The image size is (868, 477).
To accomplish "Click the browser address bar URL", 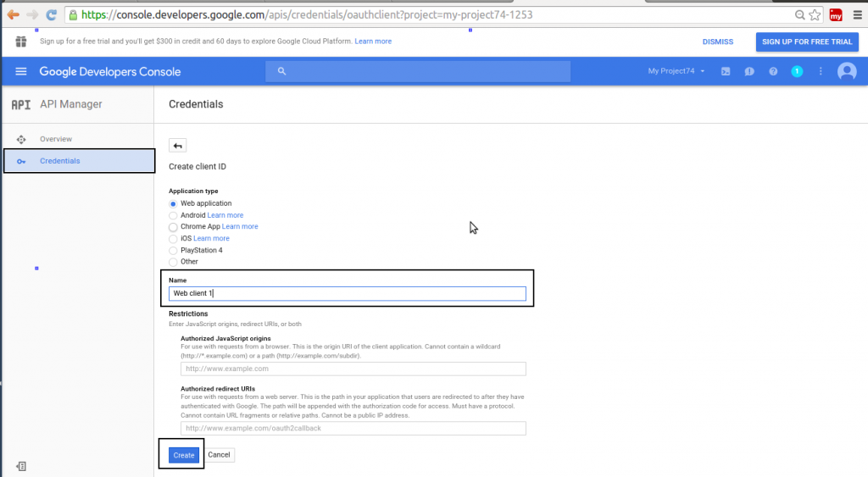I will [307, 15].
